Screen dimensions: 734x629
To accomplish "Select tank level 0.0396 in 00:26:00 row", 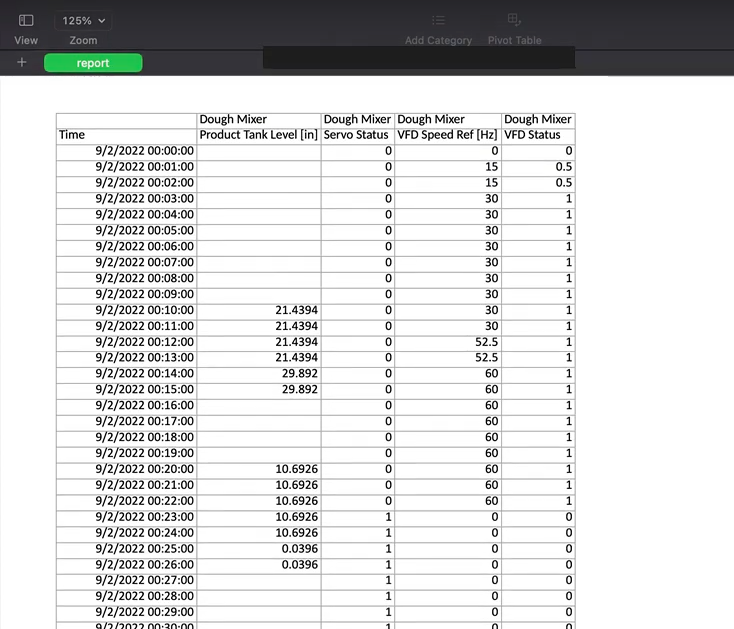I will tap(259, 564).
